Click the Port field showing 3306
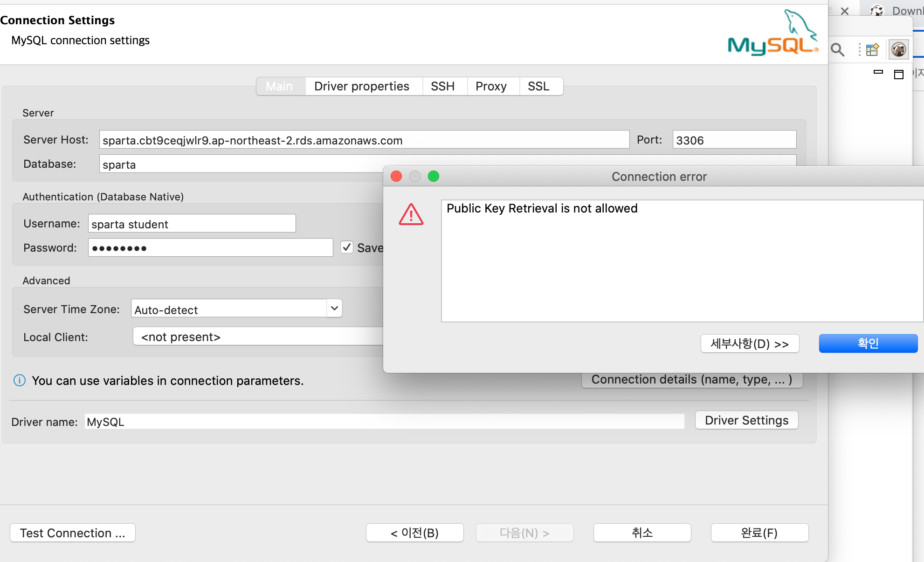924x562 pixels. click(x=734, y=140)
